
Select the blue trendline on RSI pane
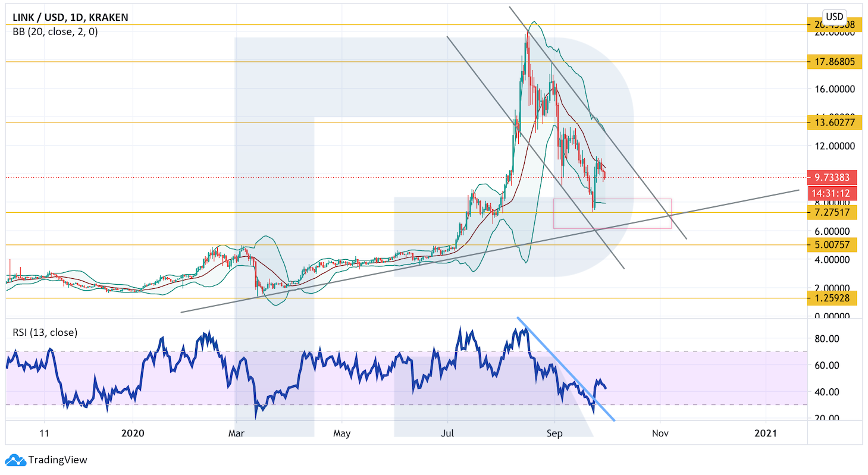pyautogui.click(x=565, y=369)
